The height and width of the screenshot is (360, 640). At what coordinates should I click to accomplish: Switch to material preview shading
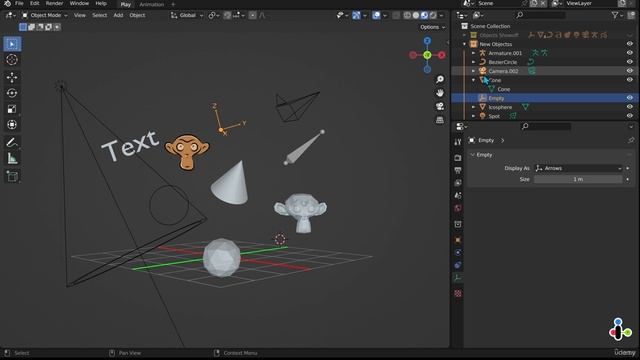424,16
